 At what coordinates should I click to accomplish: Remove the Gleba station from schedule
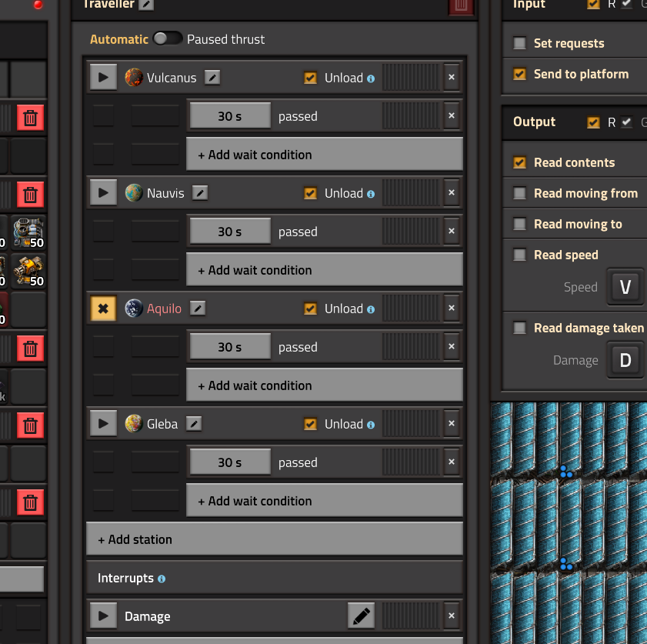pyautogui.click(x=452, y=424)
